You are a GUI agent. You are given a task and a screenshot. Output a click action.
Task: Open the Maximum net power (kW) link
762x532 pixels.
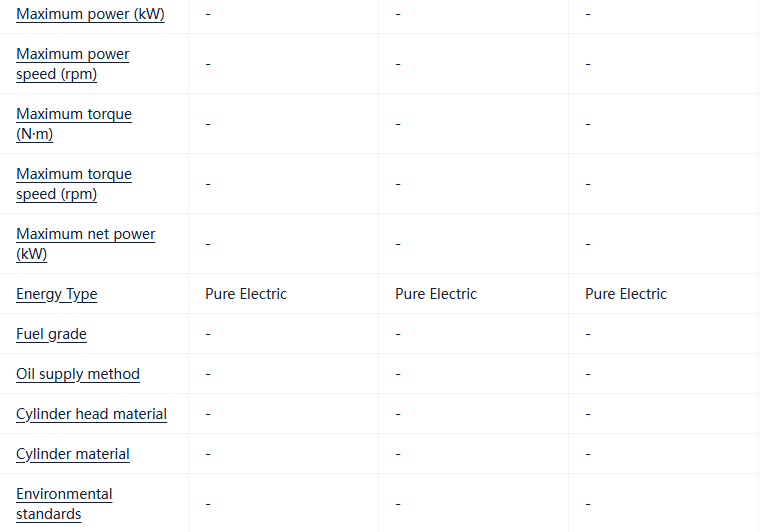pos(85,244)
